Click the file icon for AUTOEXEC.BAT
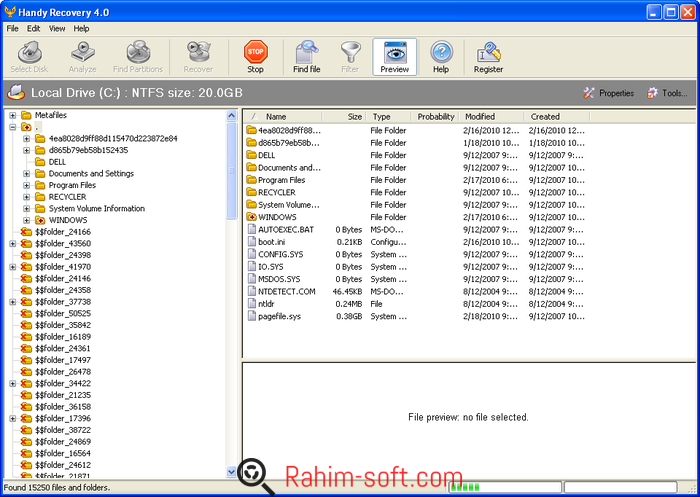 coord(252,230)
